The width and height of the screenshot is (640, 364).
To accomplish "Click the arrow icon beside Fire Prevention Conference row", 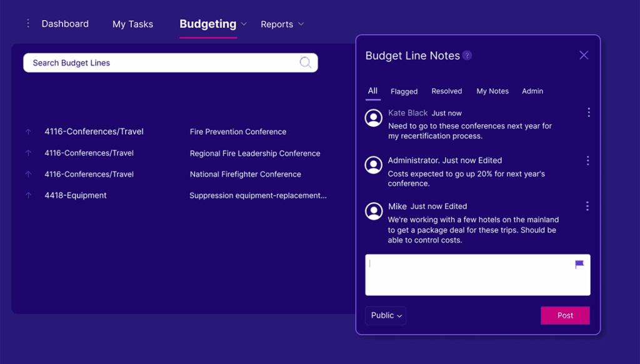I will 28,132.
